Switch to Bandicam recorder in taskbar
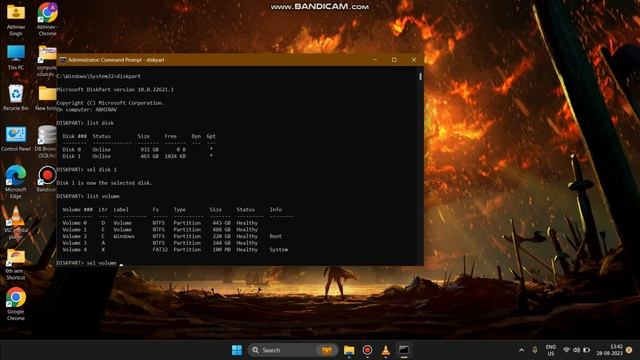Image resolution: width=640 pixels, height=360 pixels. [x=367, y=350]
